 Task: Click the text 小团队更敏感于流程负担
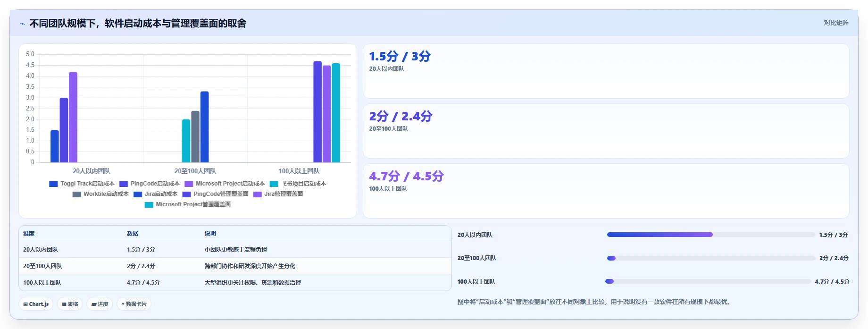236,250
